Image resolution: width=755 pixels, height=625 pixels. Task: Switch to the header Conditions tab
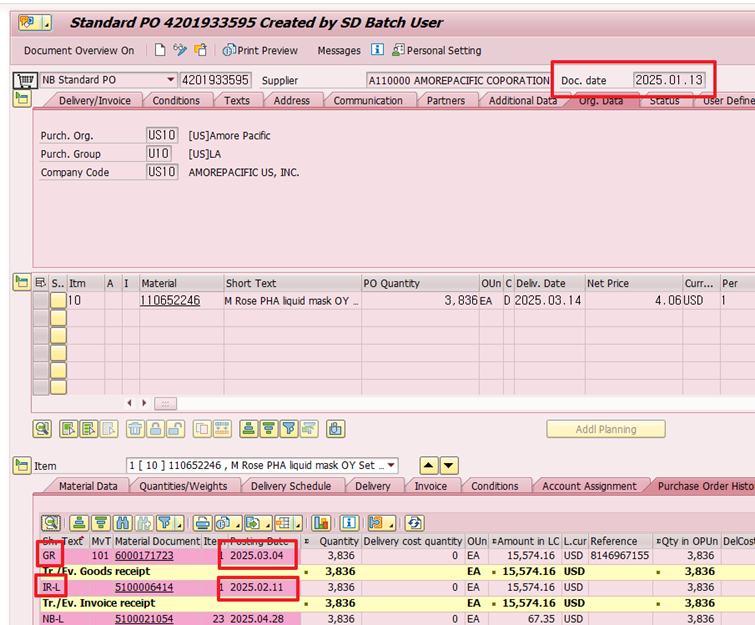pos(176,101)
